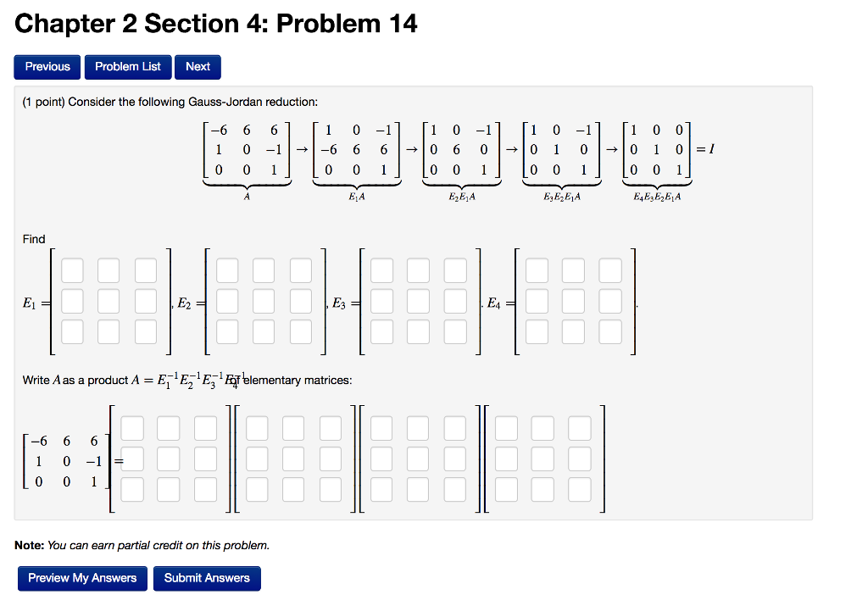The width and height of the screenshot is (868, 606).
Task: Select the top-left field of the first product matrix
Action: click(x=131, y=428)
